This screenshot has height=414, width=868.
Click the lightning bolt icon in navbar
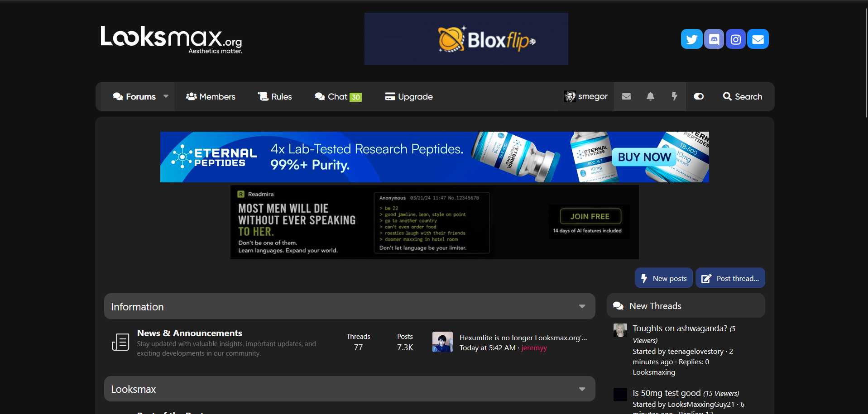pos(674,96)
